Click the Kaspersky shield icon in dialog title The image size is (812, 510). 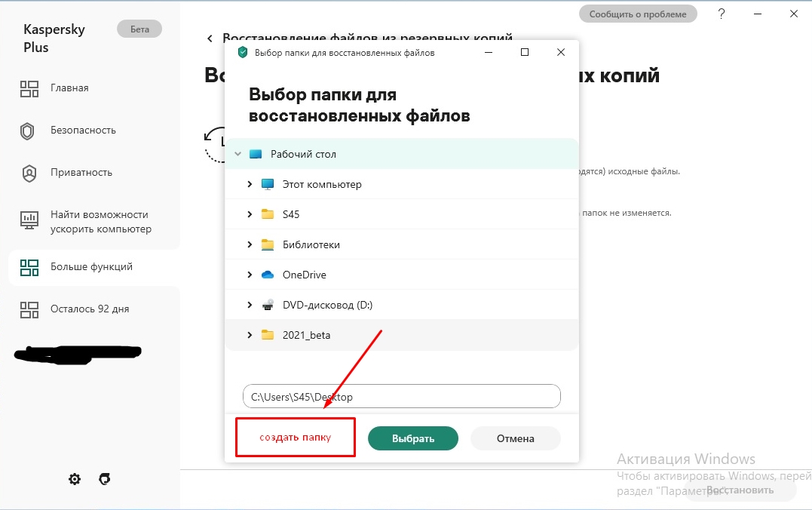point(242,52)
